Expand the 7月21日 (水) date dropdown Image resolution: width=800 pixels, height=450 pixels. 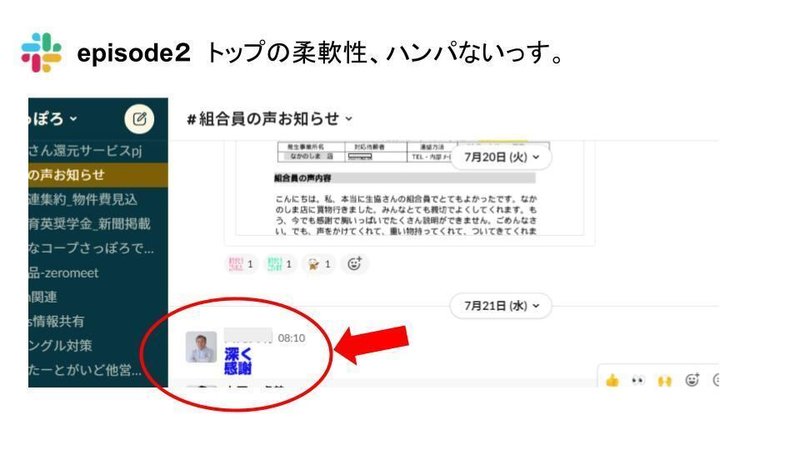click(501, 306)
